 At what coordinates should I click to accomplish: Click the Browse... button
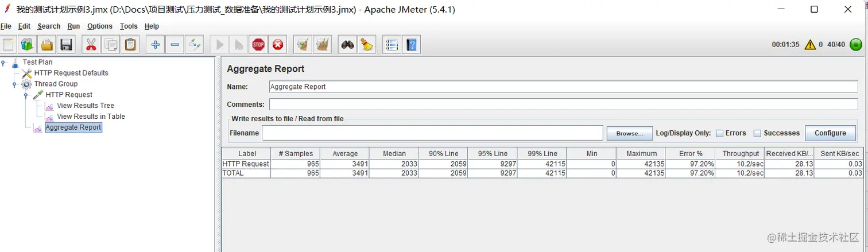coord(630,133)
